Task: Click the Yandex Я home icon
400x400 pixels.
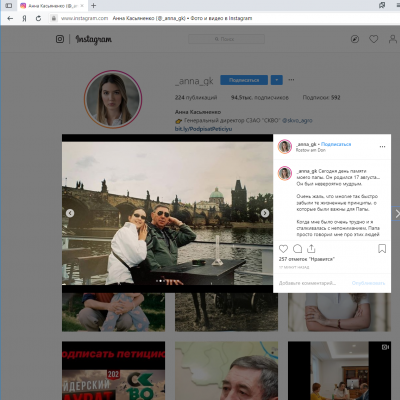Action: 24,18
